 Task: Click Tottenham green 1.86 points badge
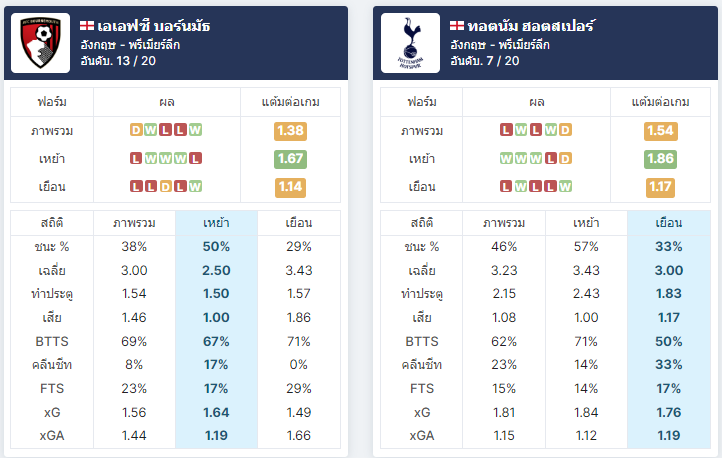[x=660, y=159]
